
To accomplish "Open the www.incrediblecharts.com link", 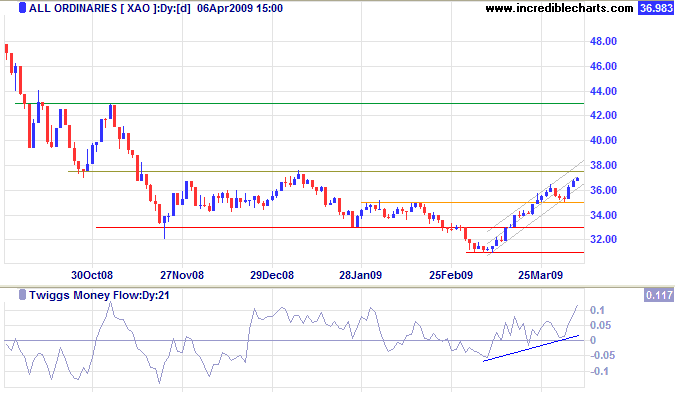I will click(559, 8).
